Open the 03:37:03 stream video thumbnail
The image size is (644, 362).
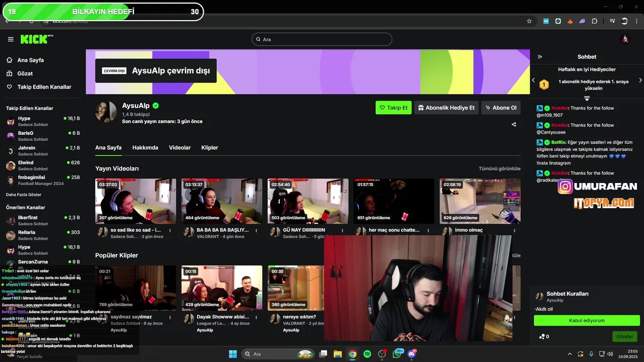[136, 201]
